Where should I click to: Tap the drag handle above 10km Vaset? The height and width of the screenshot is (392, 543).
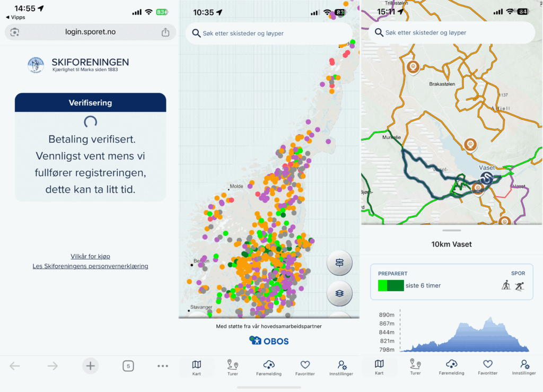tap(451, 230)
